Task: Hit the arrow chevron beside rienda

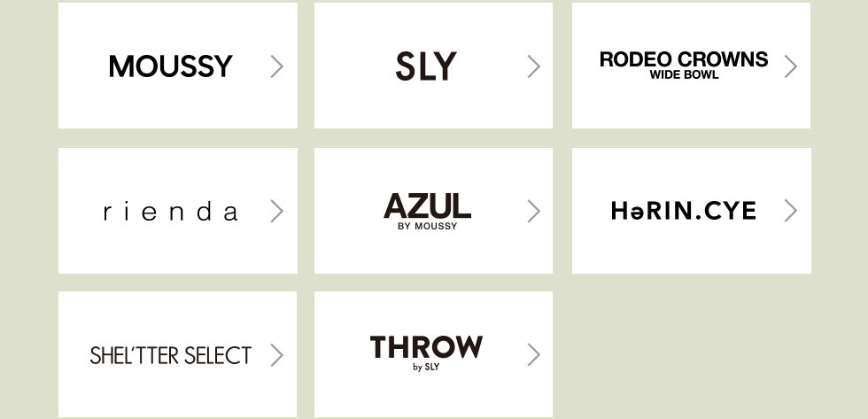Action: (x=277, y=211)
